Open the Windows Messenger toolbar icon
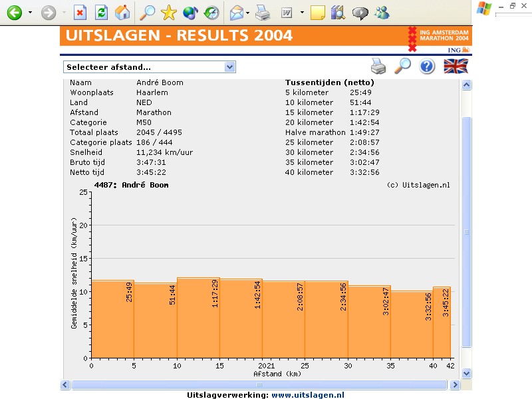532x399 pixels. tap(382, 12)
